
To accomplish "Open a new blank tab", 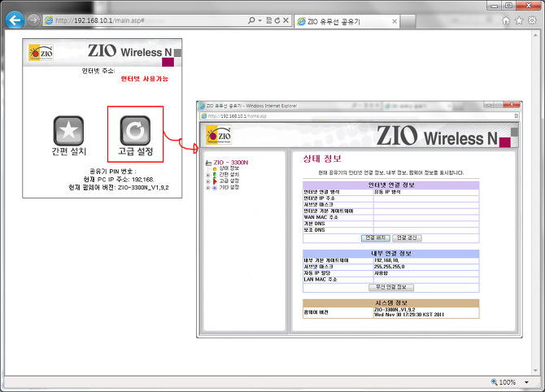I will tap(408, 21).
